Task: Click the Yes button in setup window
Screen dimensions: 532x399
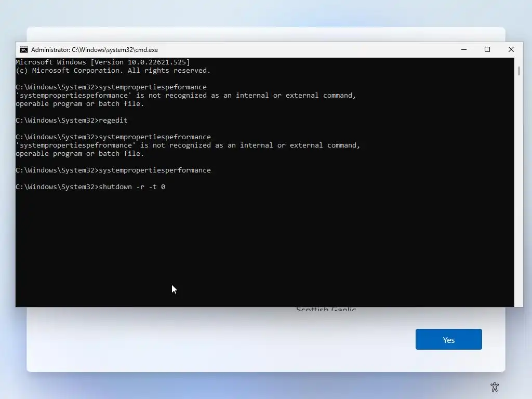Action: [448, 339]
